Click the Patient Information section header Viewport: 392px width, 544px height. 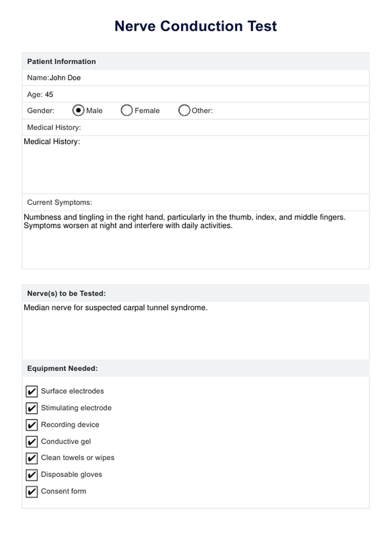point(61,61)
